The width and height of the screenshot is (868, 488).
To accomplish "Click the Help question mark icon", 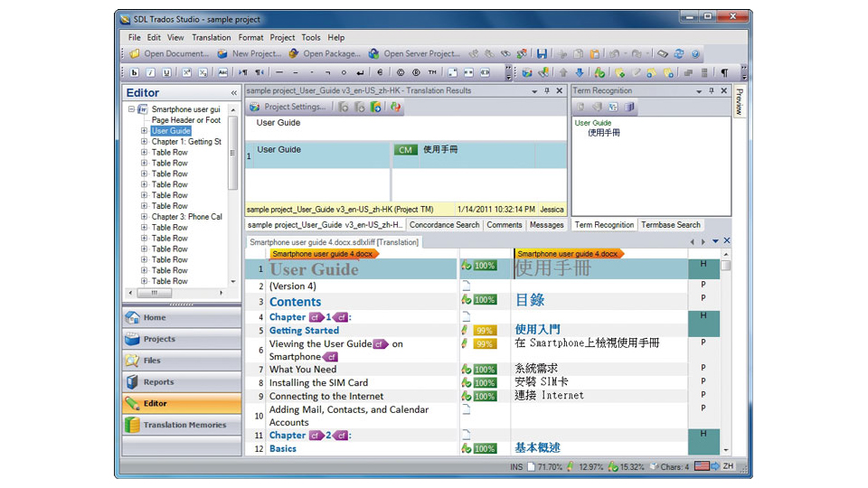I will (695, 53).
